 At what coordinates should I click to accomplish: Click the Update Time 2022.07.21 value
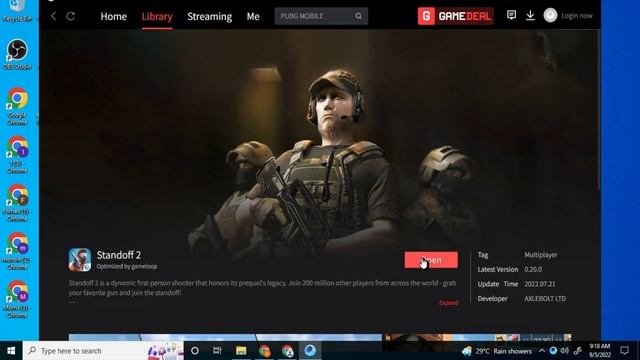pos(540,284)
